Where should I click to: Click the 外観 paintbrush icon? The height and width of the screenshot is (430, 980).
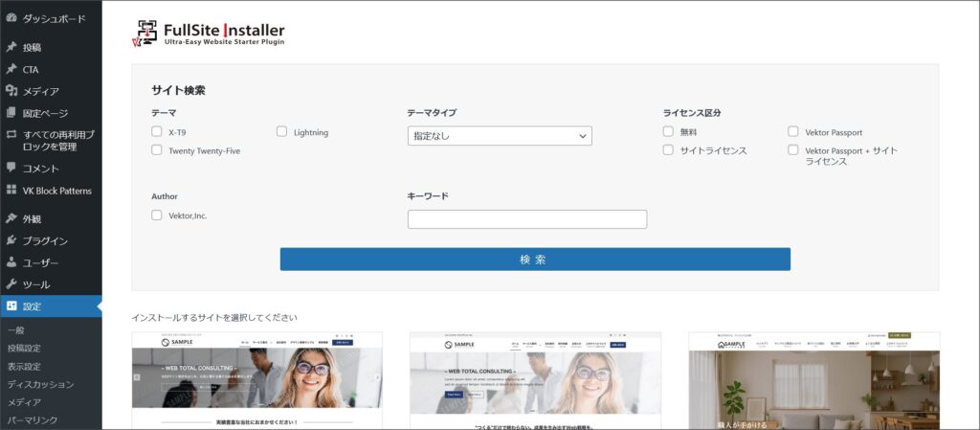pos(11,218)
